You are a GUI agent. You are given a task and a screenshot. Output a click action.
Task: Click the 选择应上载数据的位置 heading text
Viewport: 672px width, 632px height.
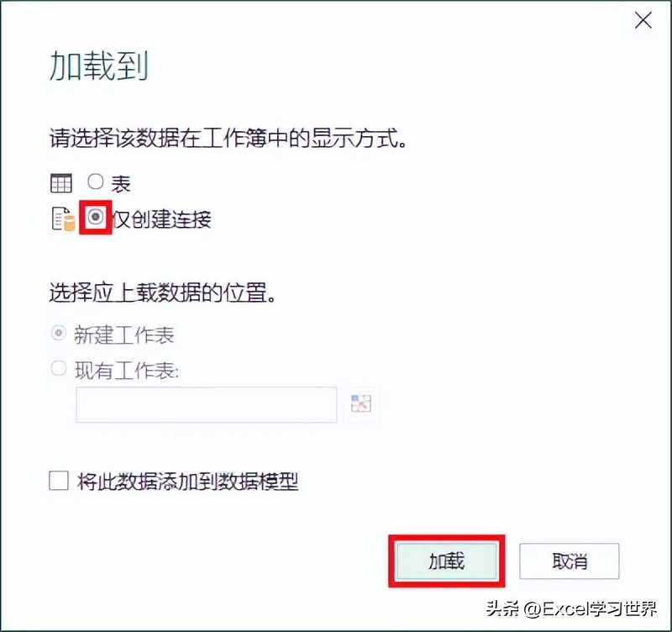coord(162,292)
